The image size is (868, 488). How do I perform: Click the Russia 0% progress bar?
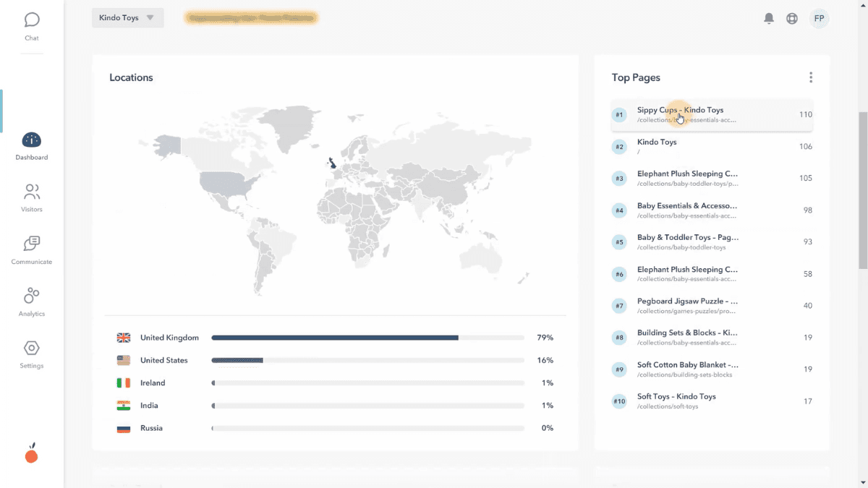[x=367, y=428]
